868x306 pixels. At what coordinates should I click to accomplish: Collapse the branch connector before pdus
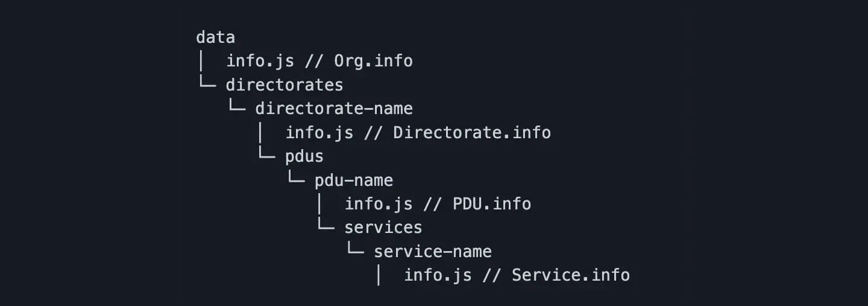click(266, 155)
